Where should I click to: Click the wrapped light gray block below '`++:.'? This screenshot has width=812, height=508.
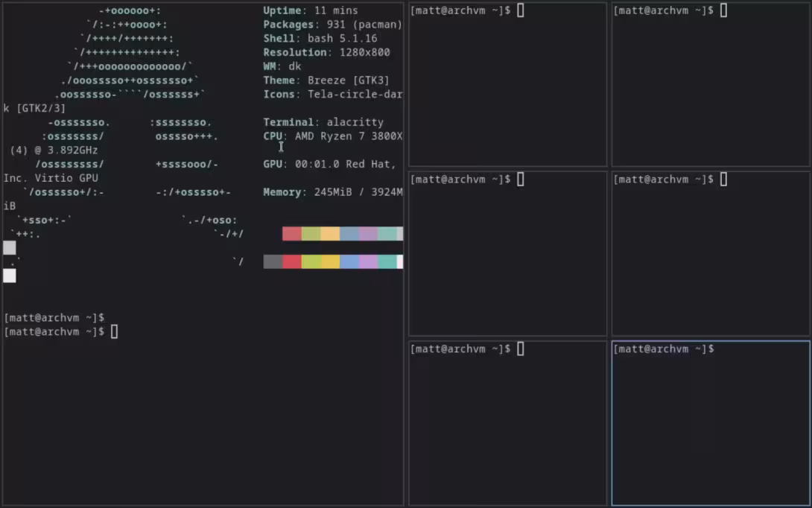[x=10, y=248]
